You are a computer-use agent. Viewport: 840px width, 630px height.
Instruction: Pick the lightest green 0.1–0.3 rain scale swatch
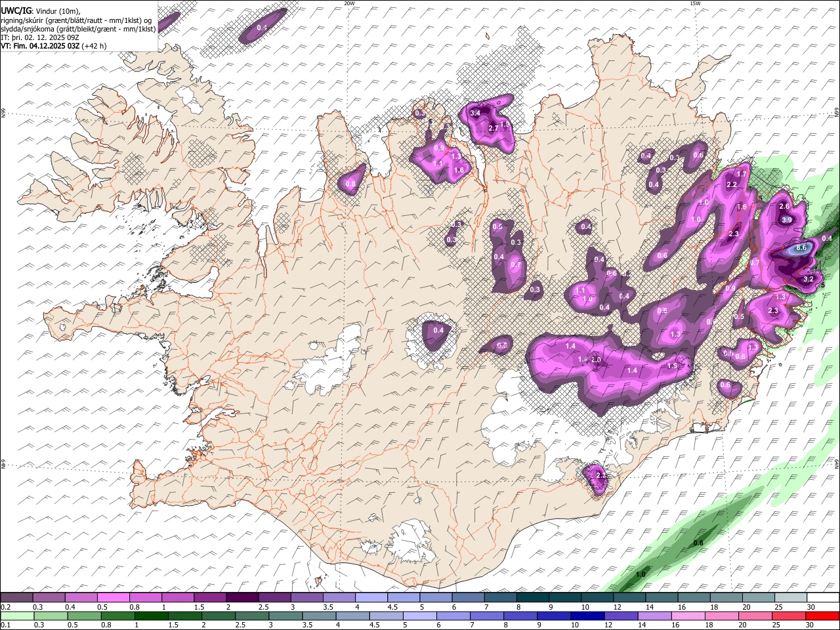tap(17, 616)
